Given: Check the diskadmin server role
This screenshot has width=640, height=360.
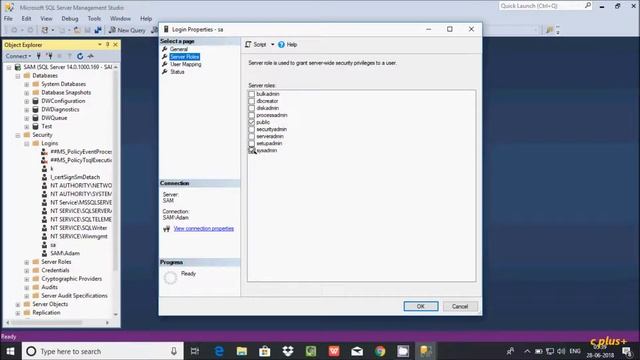Looking at the screenshot, I should click(251, 108).
